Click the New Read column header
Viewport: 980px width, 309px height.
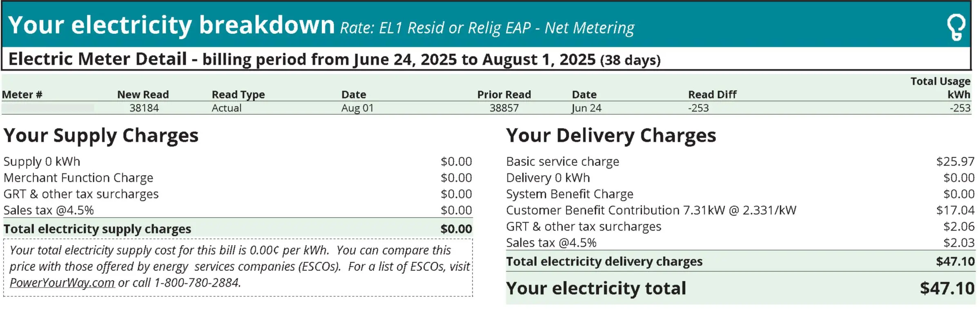coord(143,95)
